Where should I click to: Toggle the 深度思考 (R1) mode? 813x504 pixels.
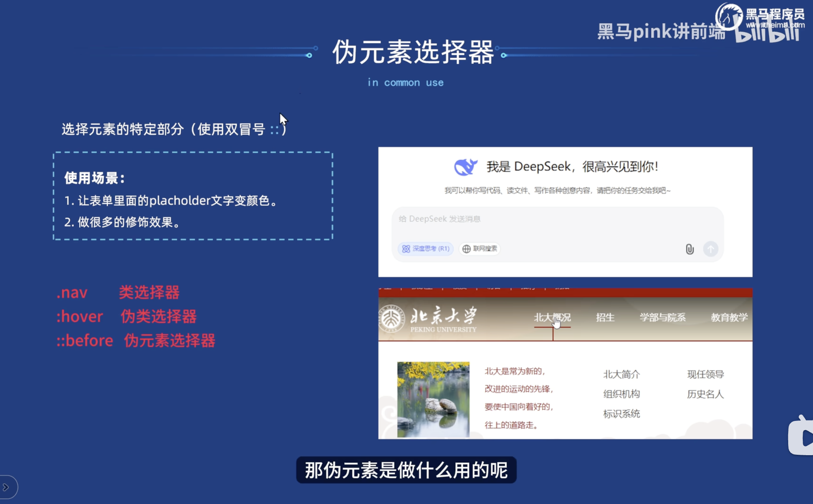(425, 249)
